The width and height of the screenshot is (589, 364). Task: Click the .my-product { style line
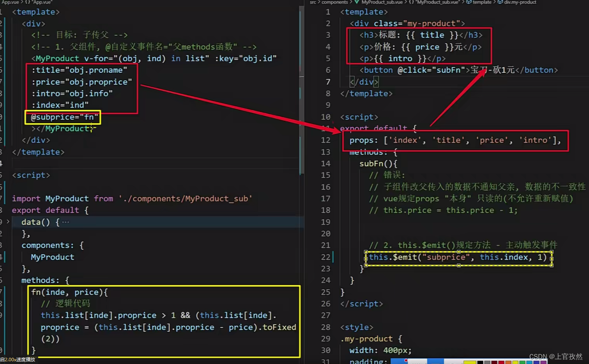click(371, 339)
